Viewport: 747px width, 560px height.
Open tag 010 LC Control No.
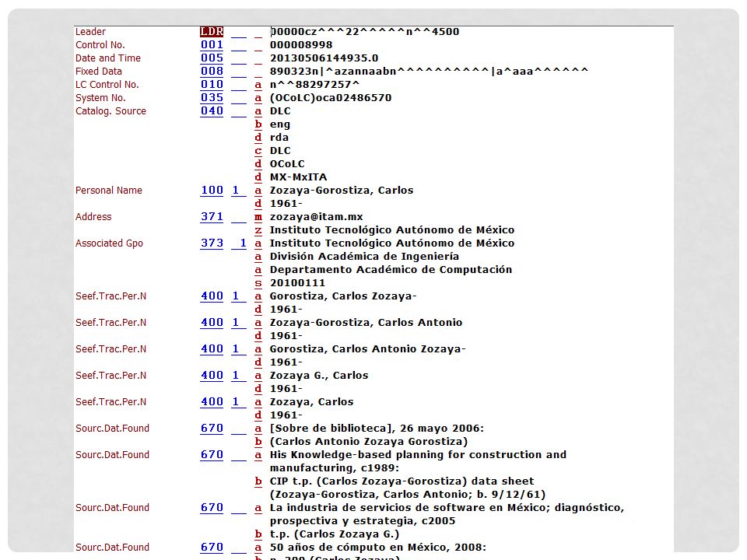point(212,84)
